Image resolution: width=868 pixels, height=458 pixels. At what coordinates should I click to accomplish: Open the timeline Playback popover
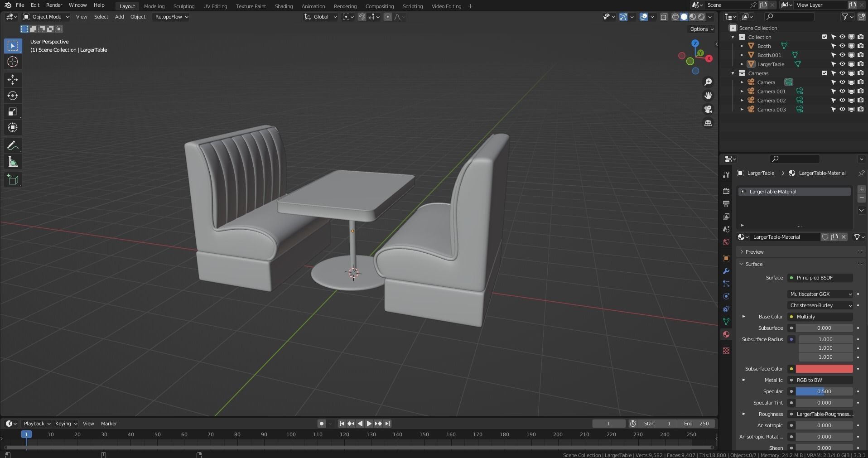[37, 424]
